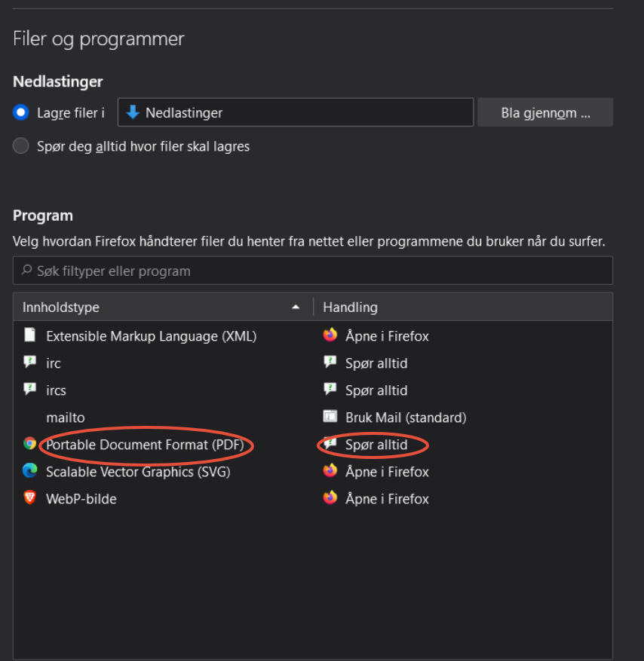Click the chat icon beside irc
644x661 pixels.
tap(30, 363)
